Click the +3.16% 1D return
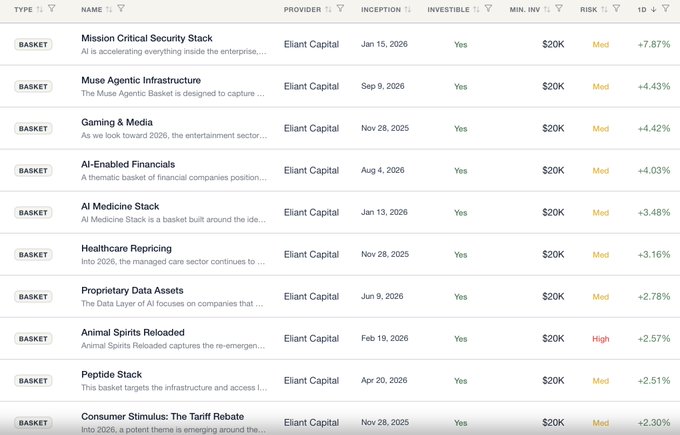680x435 pixels. point(654,255)
